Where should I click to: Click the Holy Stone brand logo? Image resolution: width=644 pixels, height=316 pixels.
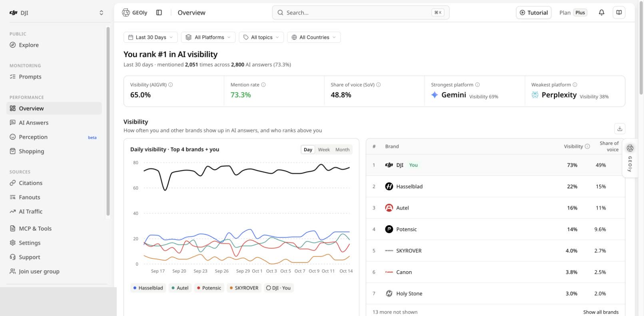[x=389, y=294]
